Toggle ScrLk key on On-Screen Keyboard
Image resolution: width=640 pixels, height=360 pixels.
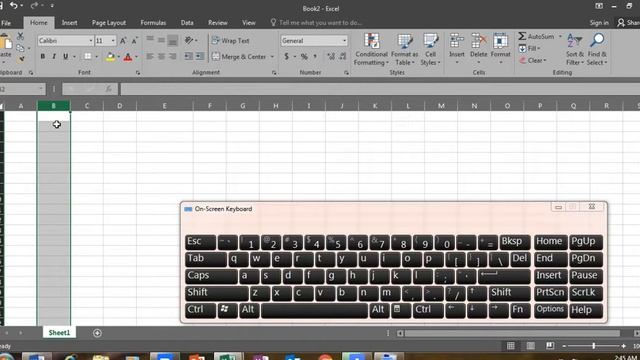[x=586, y=293]
